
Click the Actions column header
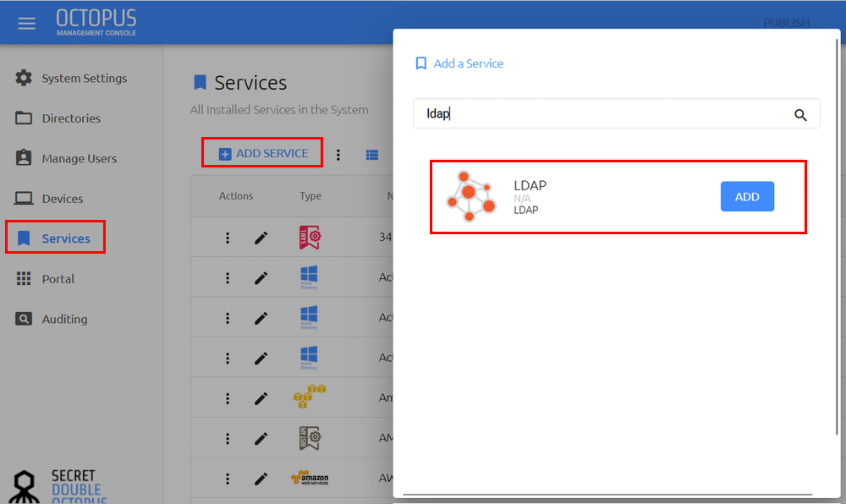236,195
